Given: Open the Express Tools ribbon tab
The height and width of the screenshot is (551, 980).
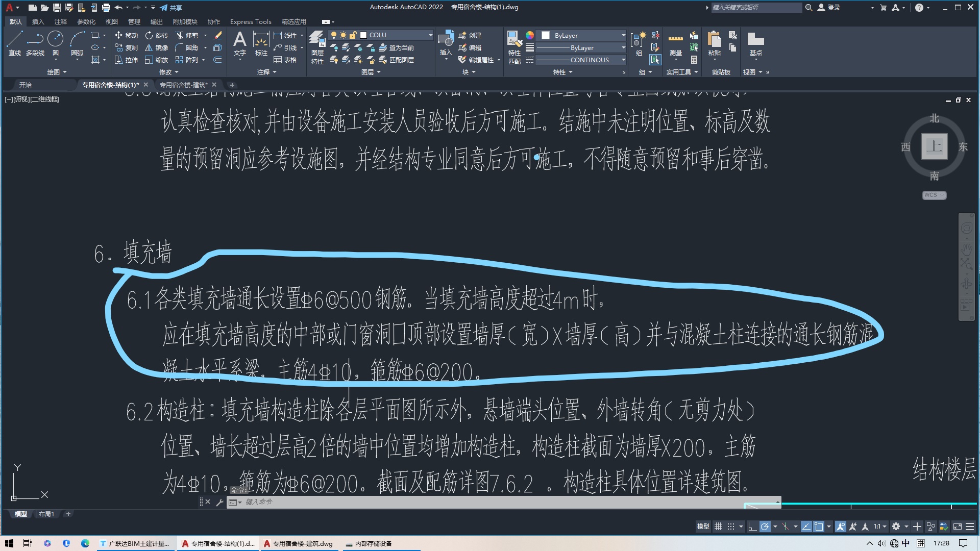Looking at the screenshot, I should click(x=251, y=21).
